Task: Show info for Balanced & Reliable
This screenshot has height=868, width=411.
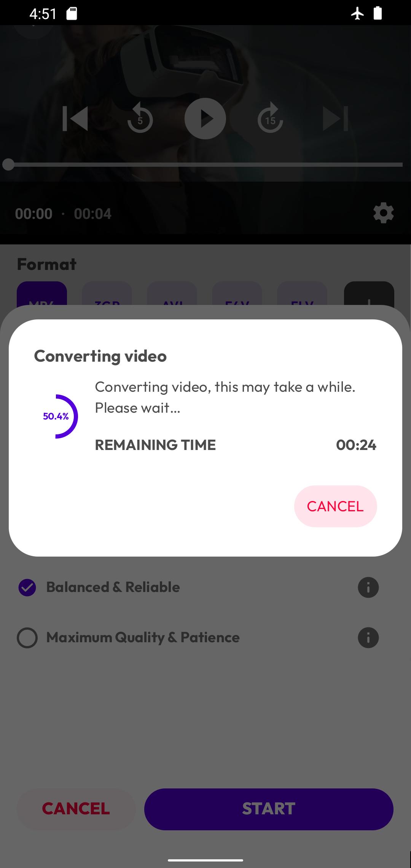Action: pyautogui.click(x=368, y=587)
